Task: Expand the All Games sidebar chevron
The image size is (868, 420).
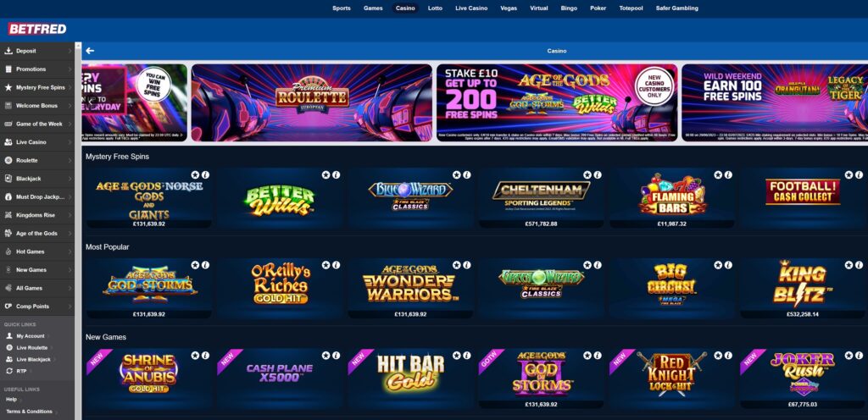Action: click(x=70, y=288)
